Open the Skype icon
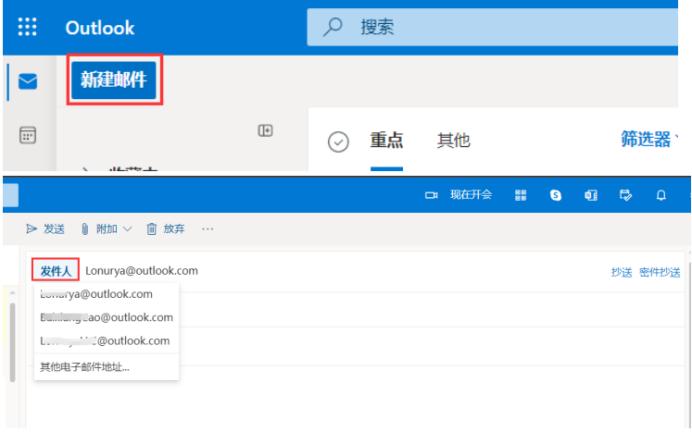The width and height of the screenshot is (692, 433). [x=556, y=195]
